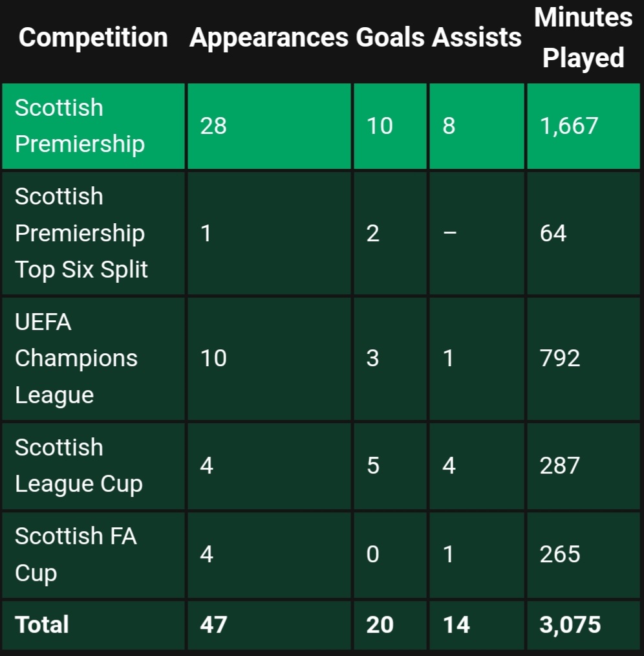Click the 265 minutes FA Cup cell

point(583,555)
